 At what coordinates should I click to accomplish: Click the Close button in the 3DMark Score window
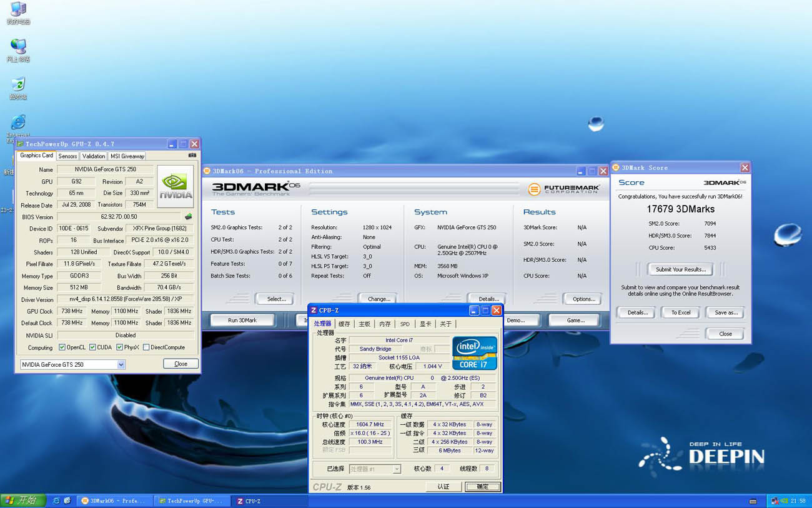point(725,334)
